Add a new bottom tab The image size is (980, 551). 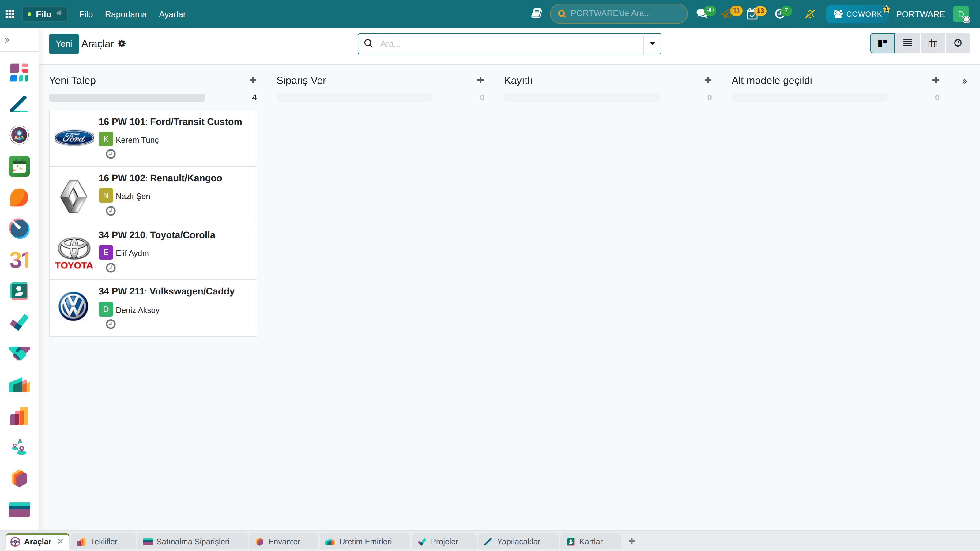coord(632,541)
